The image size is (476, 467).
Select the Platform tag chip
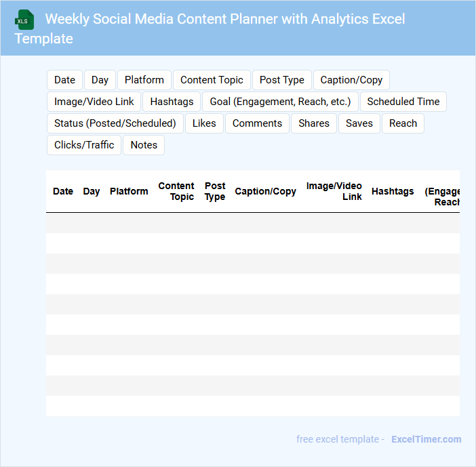(x=144, y=80)
